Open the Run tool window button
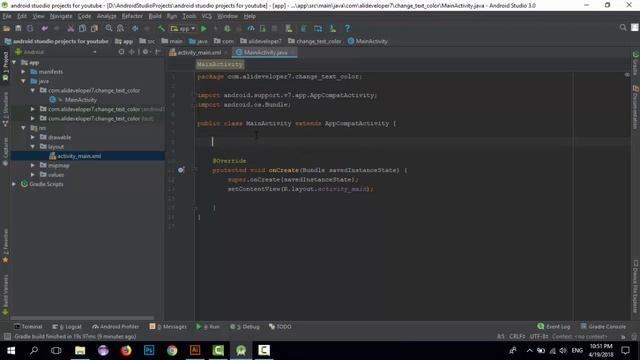640x360 pixels. click(208, 327)
